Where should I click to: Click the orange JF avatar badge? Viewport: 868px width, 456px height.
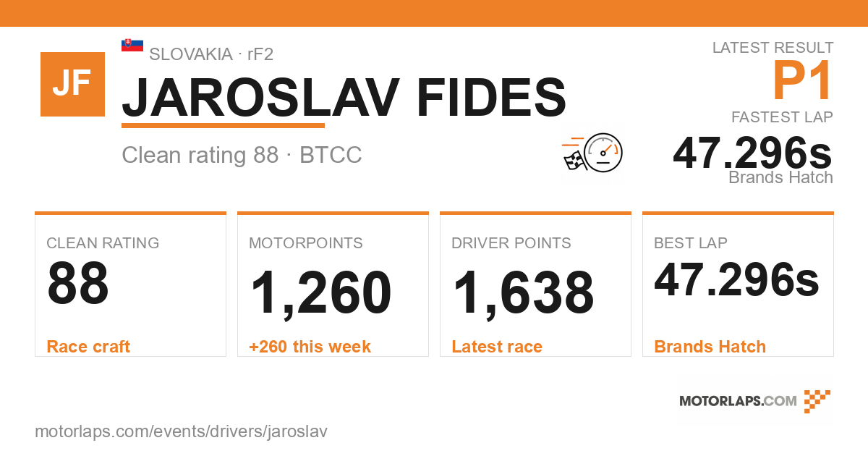point(72,84)
